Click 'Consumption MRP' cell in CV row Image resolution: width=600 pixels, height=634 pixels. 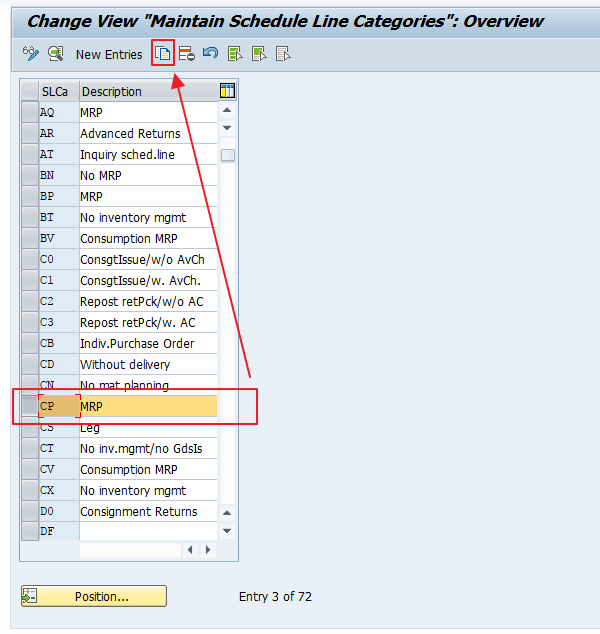[x=148, y=469]
